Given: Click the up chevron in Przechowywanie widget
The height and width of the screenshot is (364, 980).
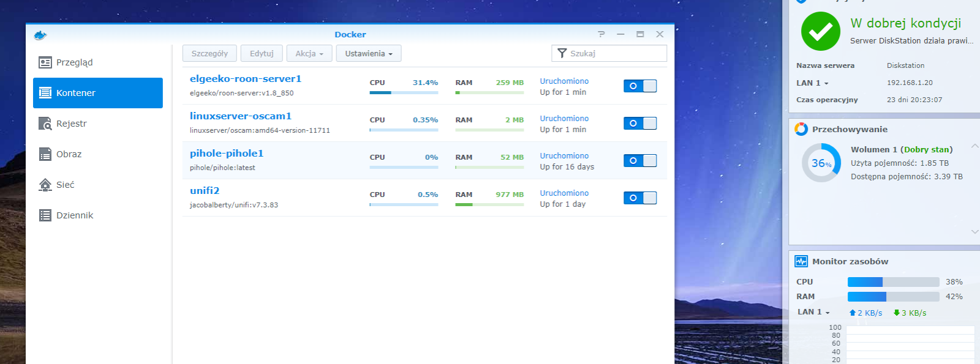Looking at the screenshot, I should (x=975, y=146).
